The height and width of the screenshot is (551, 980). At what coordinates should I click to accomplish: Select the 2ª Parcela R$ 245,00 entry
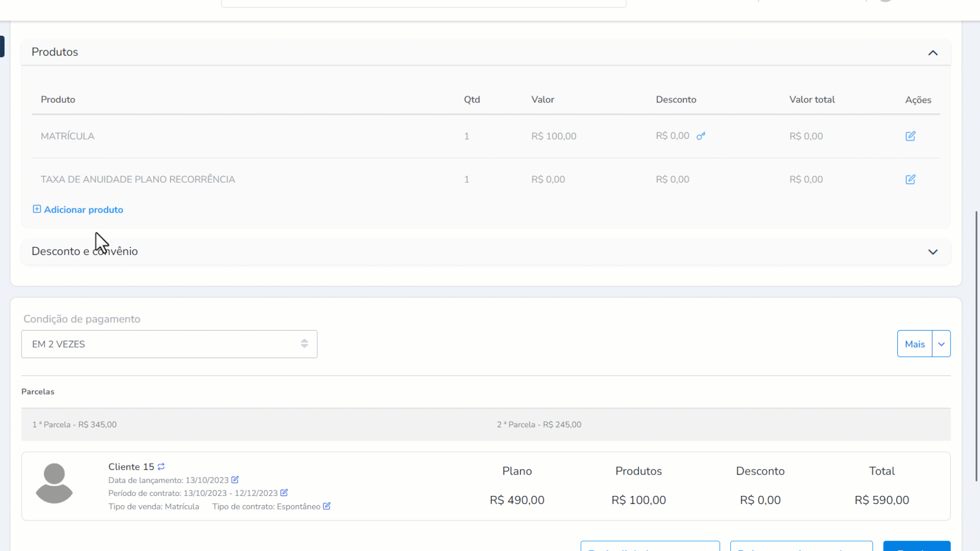pyautogui.click(x=539, y=424)
